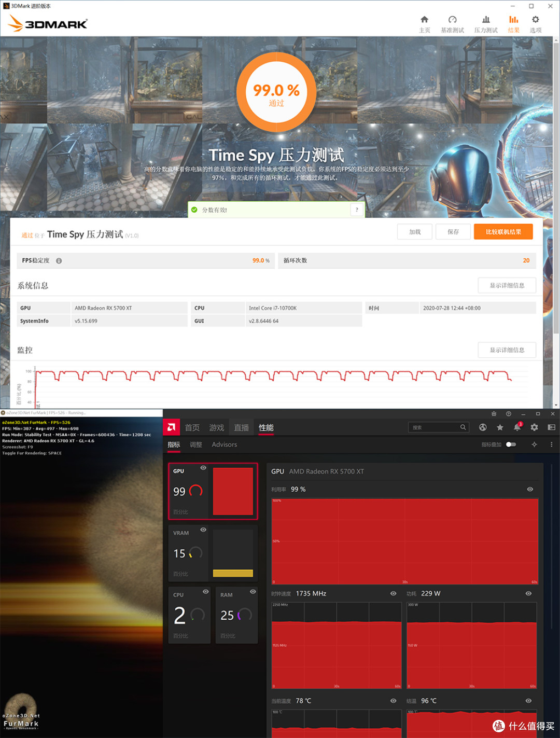The height and width of the screenshot is (738, 560).
Task: Select the VRAM 15 metric tile
Action: (213, 553)
